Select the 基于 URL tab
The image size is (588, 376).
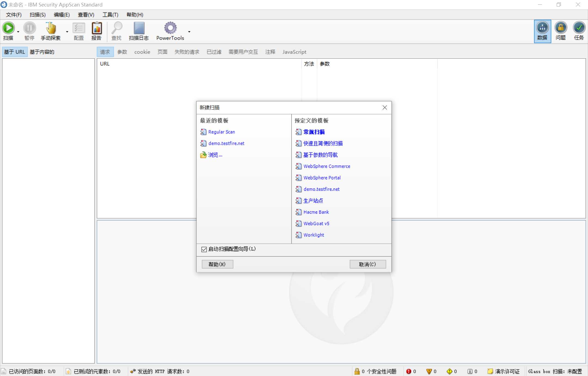pyautogui.click(x=15, y=52)
